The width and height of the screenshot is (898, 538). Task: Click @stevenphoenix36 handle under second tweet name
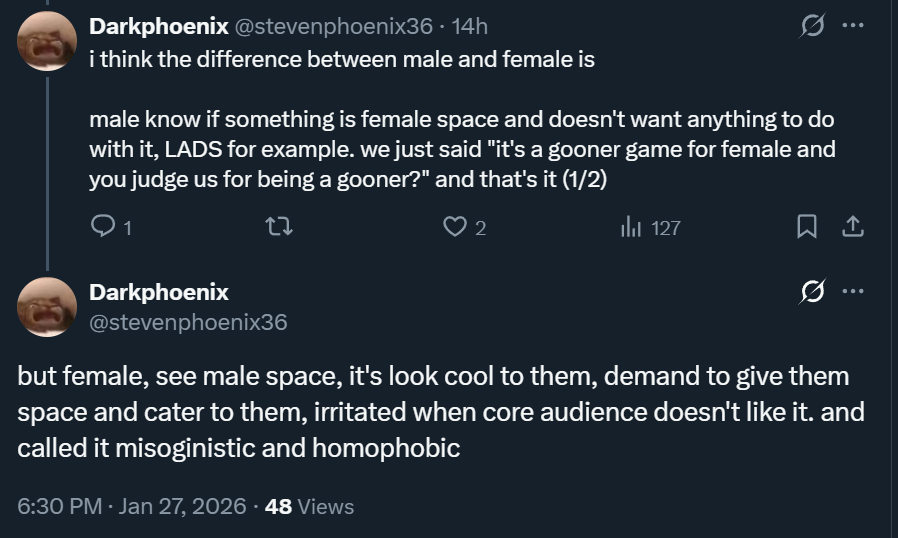point(188,322)
